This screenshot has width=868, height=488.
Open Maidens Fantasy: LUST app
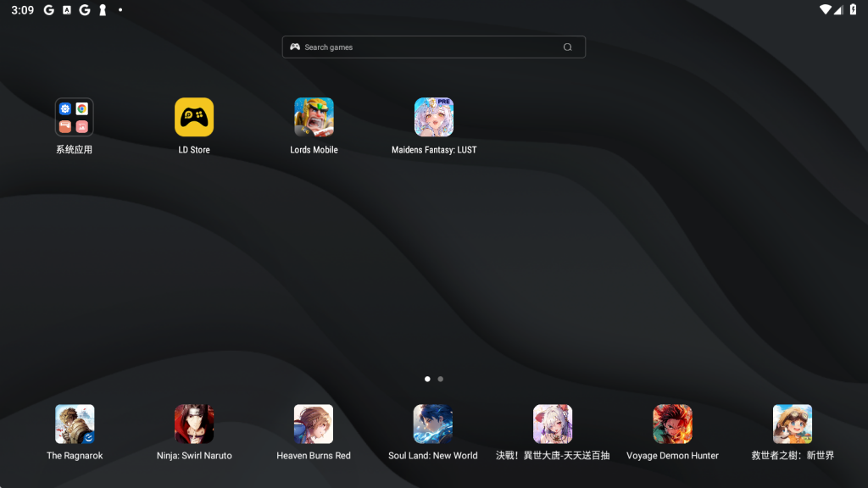(x=434, y=117)
